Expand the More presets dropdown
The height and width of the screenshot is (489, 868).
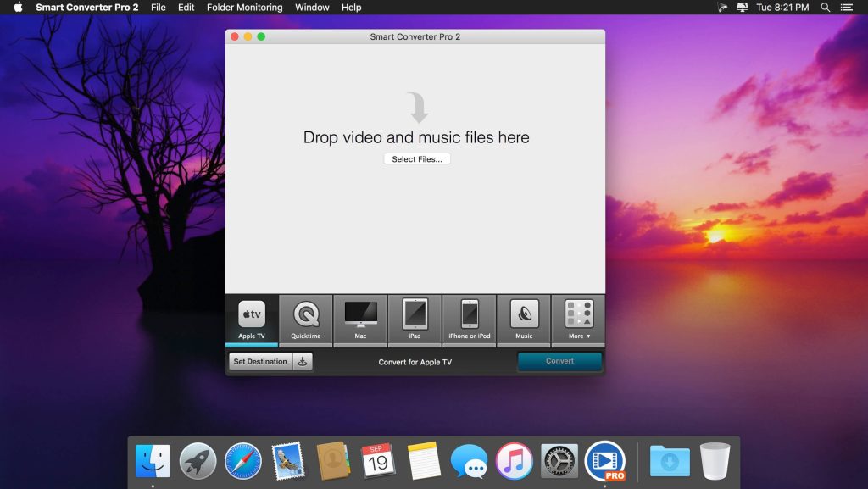pyautogui.click(x=579, y=319)
